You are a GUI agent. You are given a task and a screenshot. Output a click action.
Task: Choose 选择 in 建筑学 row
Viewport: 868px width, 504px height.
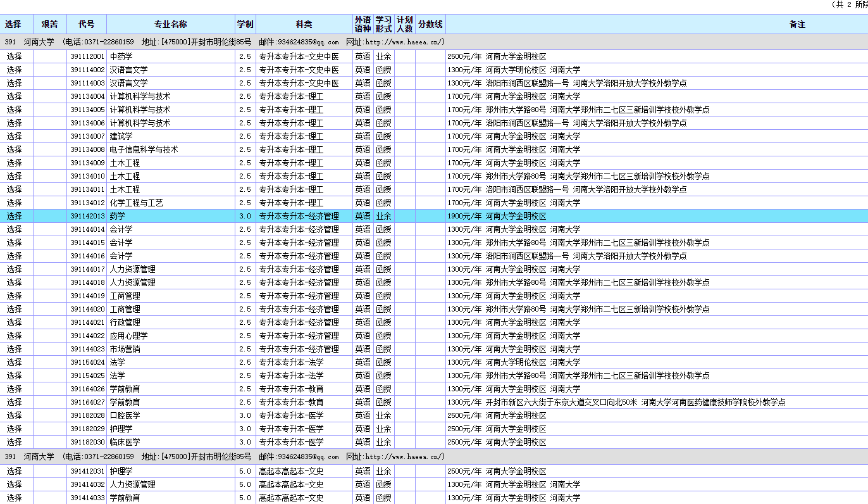15,136
